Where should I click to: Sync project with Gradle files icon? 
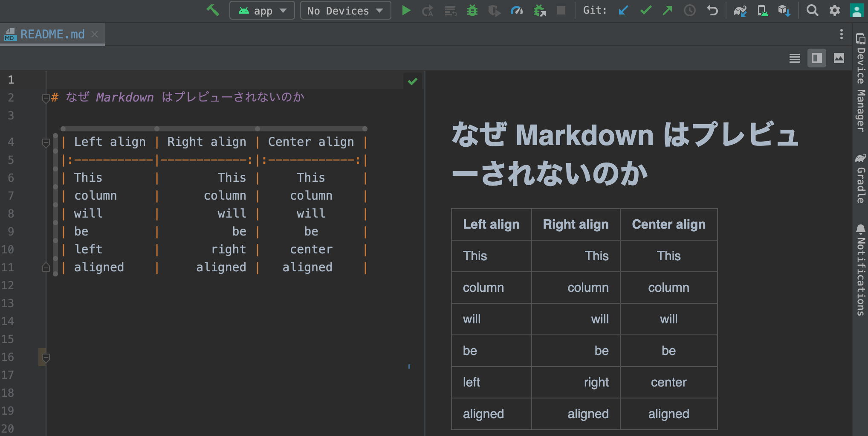tap(740, 10)
